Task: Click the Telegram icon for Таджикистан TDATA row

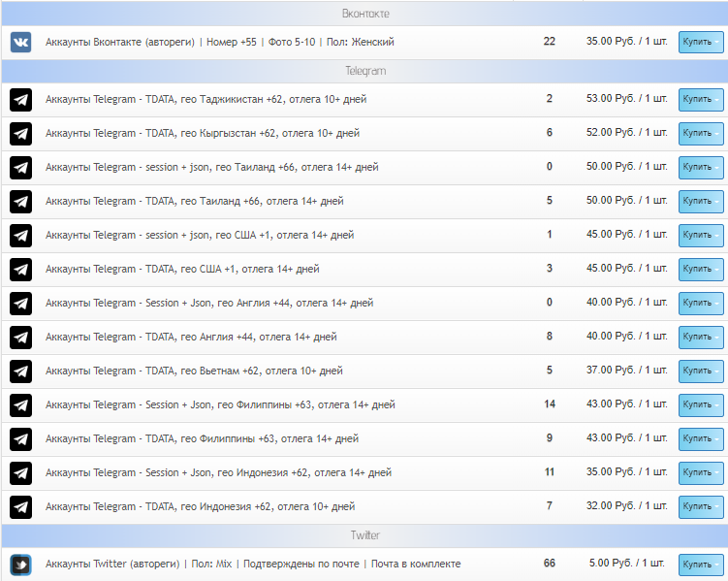Action: 21,99
